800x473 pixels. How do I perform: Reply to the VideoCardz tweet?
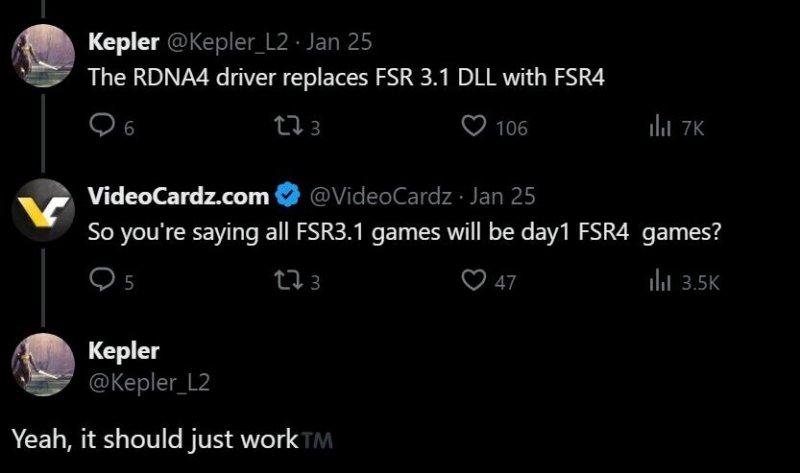(x=100, y=282)
